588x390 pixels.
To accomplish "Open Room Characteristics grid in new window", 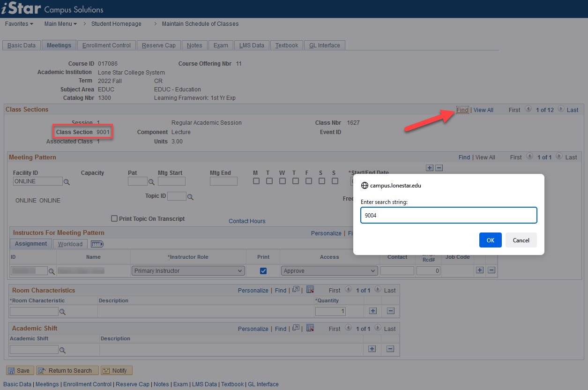I will point(296,290).
